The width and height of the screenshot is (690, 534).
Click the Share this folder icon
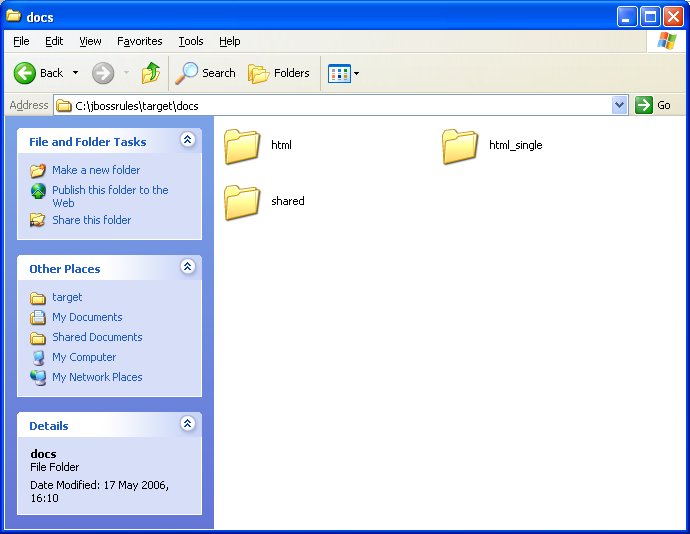click(38, 220)
